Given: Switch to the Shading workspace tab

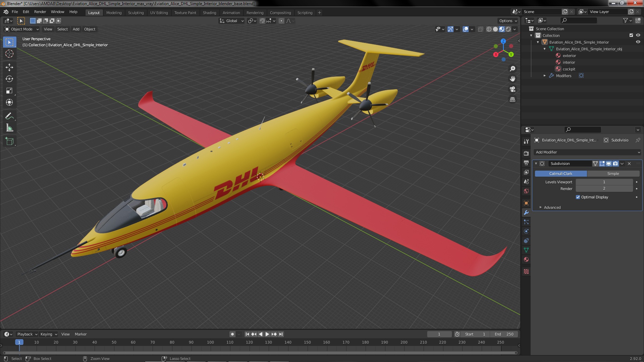Looking at the screenshot, I should tap(209, 13).
